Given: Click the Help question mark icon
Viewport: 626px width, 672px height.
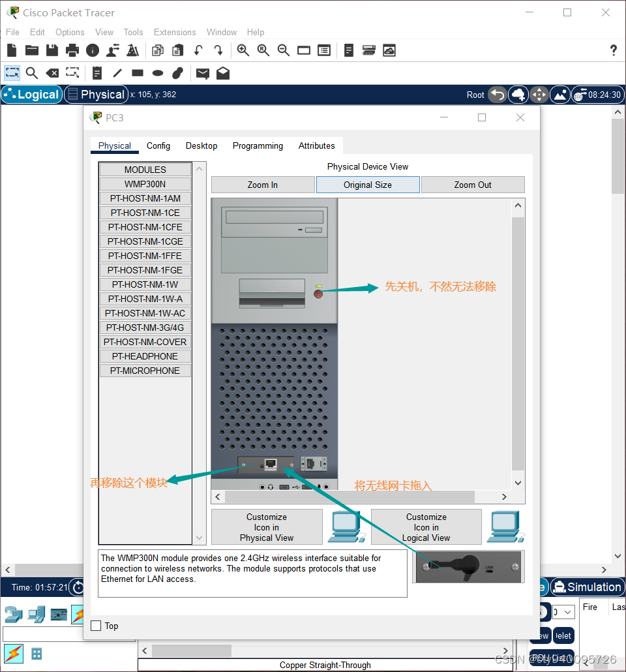Looking at the screenshot, I should click(614, 51).
